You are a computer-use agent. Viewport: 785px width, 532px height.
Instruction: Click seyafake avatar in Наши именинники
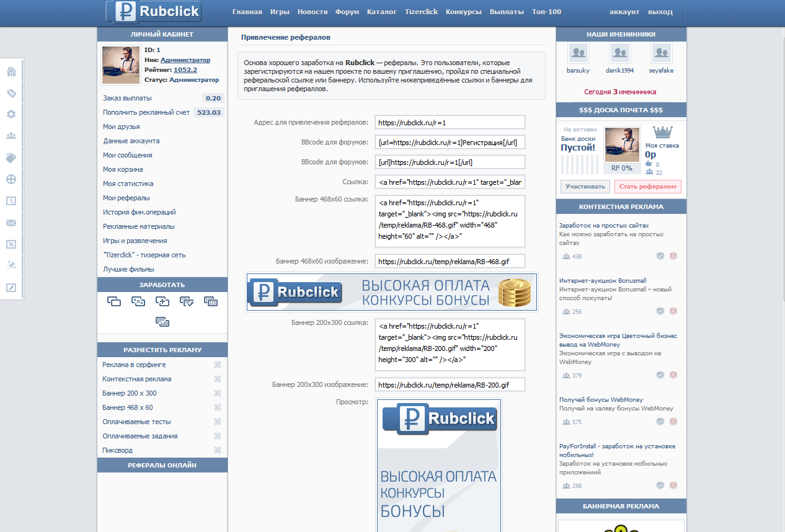(x=662, y=53)
